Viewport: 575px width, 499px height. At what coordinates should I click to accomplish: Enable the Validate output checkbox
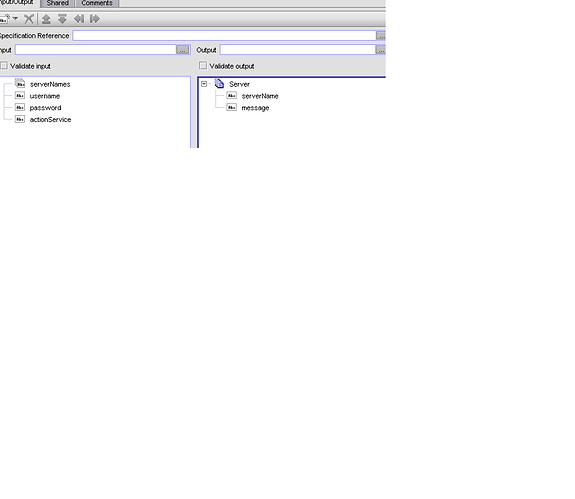click(x=203, y=66)
